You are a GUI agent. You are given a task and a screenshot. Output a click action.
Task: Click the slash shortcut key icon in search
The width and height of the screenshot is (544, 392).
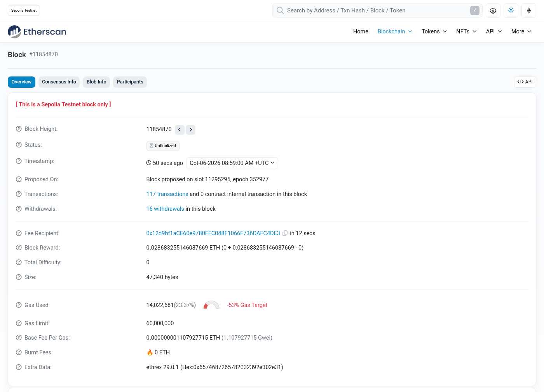pos(475,10)
